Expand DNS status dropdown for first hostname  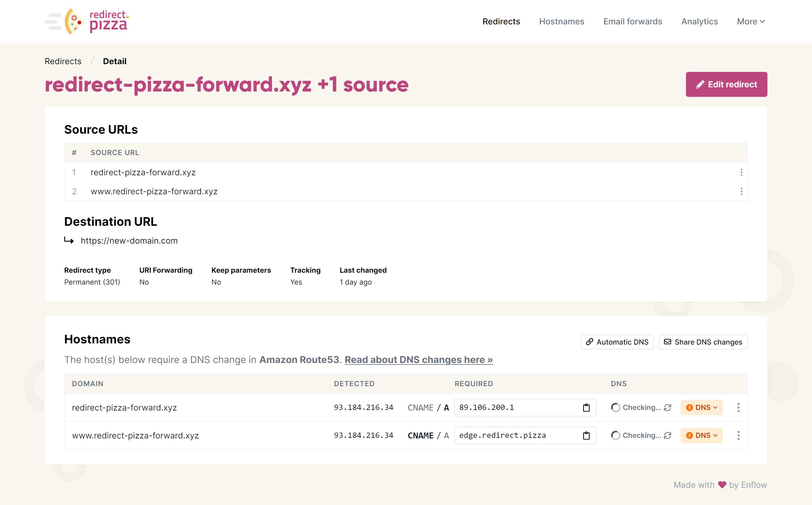pos(701,408)
